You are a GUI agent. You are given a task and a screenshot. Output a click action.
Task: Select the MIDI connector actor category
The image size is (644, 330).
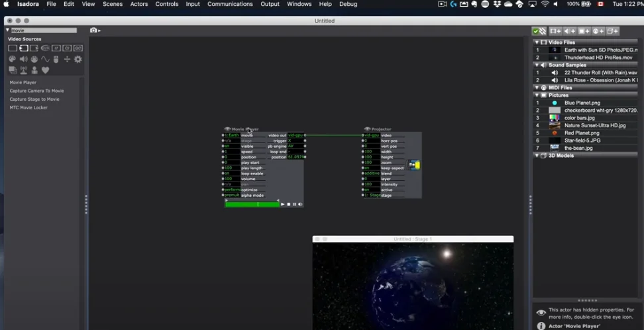click(34, 59)
